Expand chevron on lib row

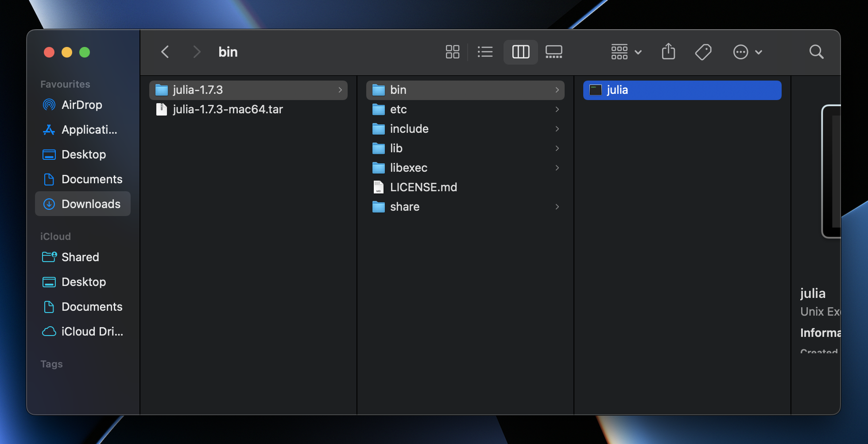pyautogui.click(x=557, y=148)
